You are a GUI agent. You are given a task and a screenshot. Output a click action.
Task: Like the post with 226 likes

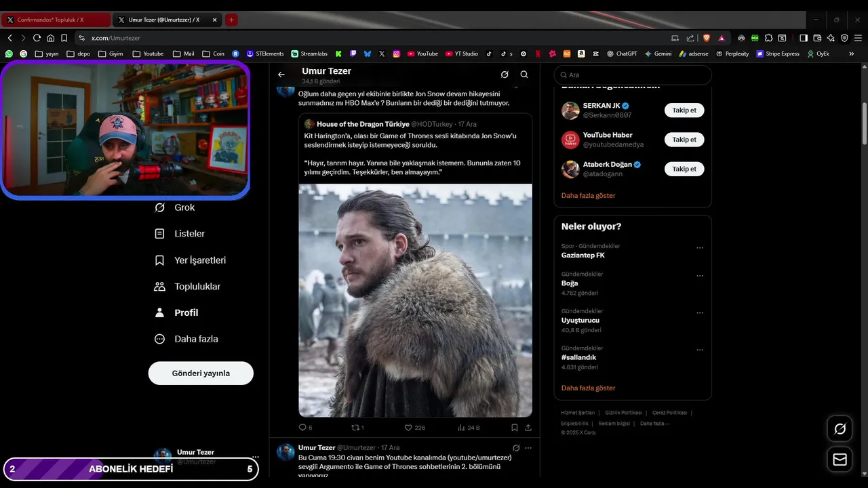point(414,428)
